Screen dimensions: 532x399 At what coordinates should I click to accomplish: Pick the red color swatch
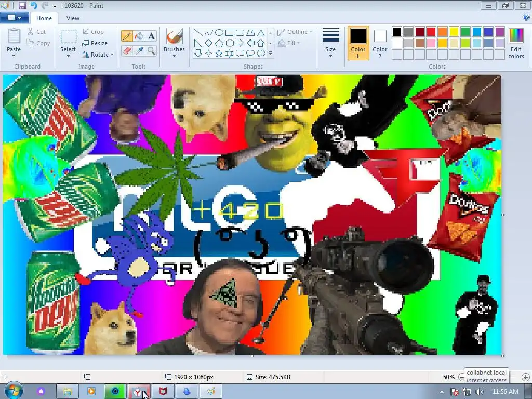431,32
